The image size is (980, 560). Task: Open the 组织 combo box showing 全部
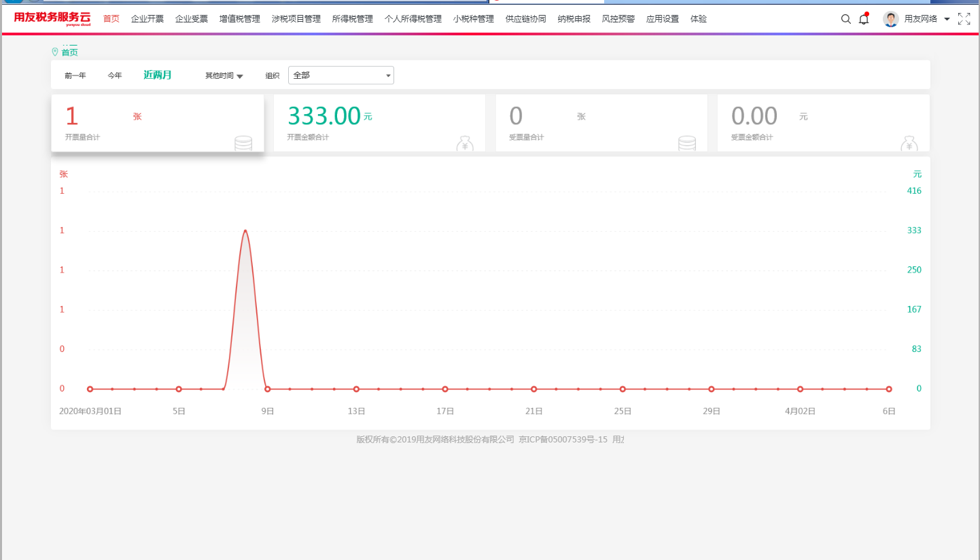[341, 75]
